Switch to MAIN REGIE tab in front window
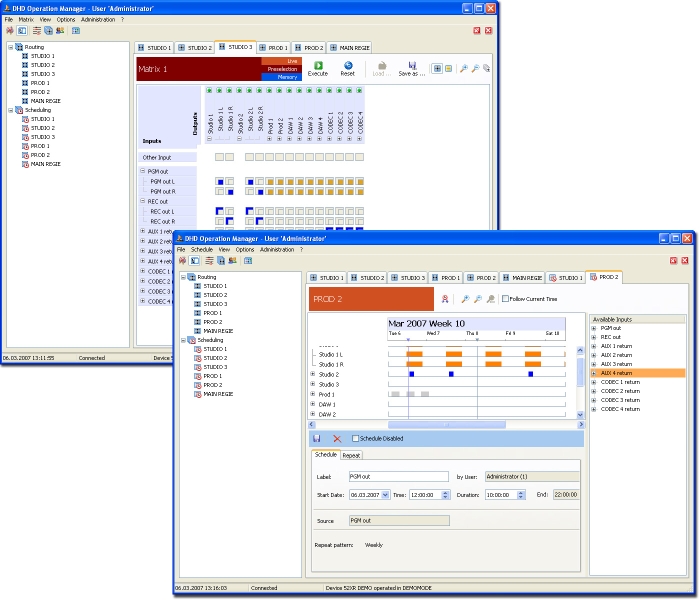 coord(523,278)
